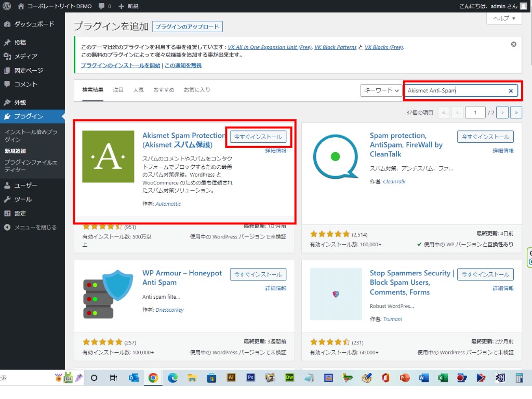Click the WordPress logo in admin bar
This screenshot has height=399, width=532.
pyautogui.click(x=7, y=6)
